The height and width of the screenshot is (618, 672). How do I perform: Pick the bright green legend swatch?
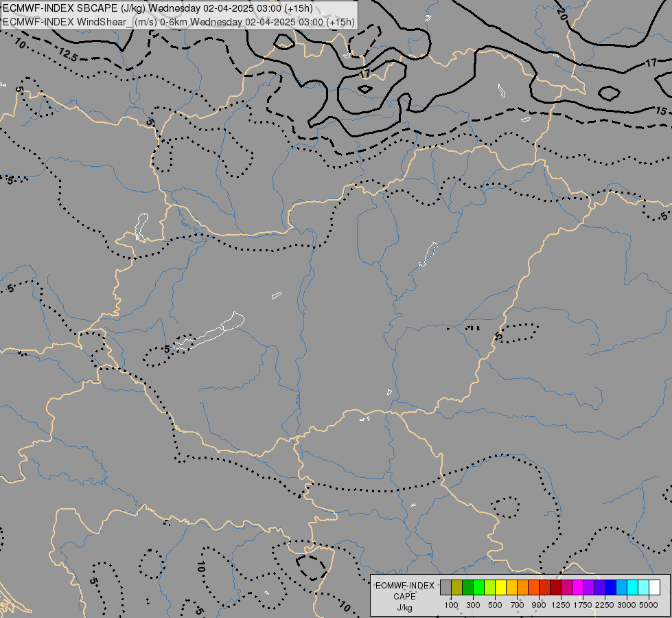[x=478, y=587]
